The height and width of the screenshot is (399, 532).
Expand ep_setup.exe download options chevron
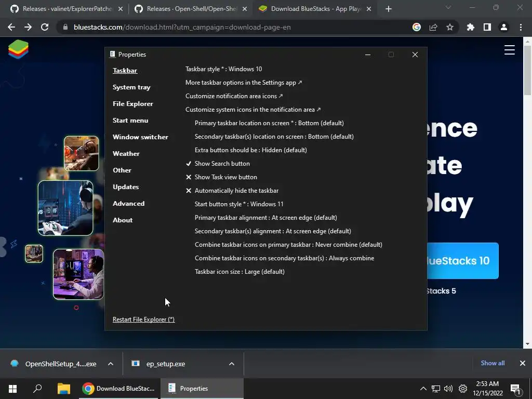(232, 364)
